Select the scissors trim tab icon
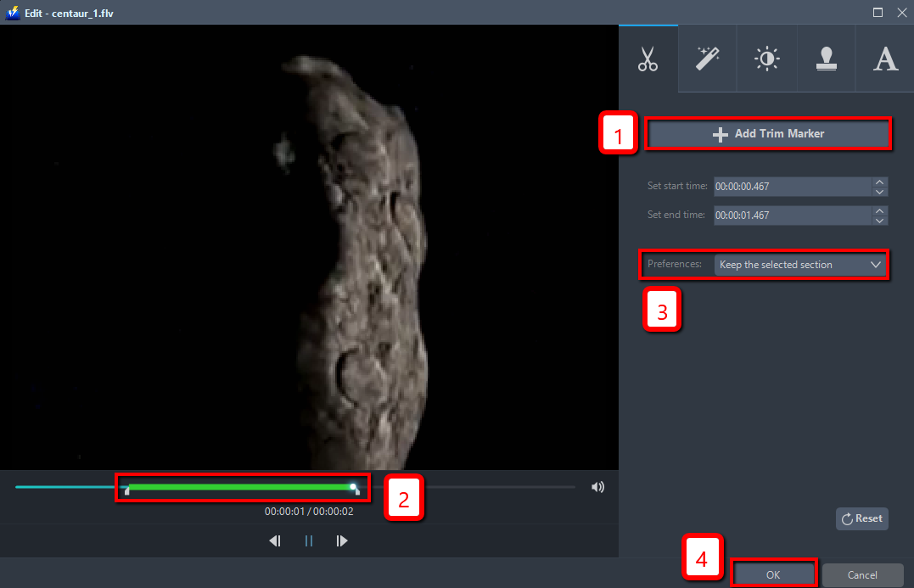914x588 pixels. pyautogui.click(x=648, y=58)
